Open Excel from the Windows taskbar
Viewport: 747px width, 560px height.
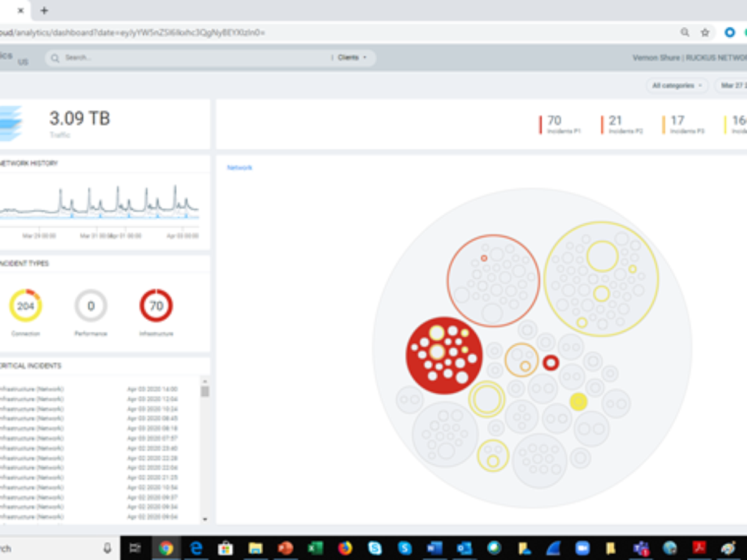click(315, 548)
